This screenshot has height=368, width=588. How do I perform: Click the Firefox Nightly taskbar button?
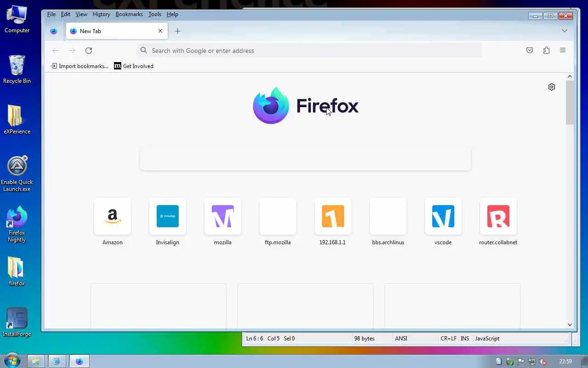[79, 361]
